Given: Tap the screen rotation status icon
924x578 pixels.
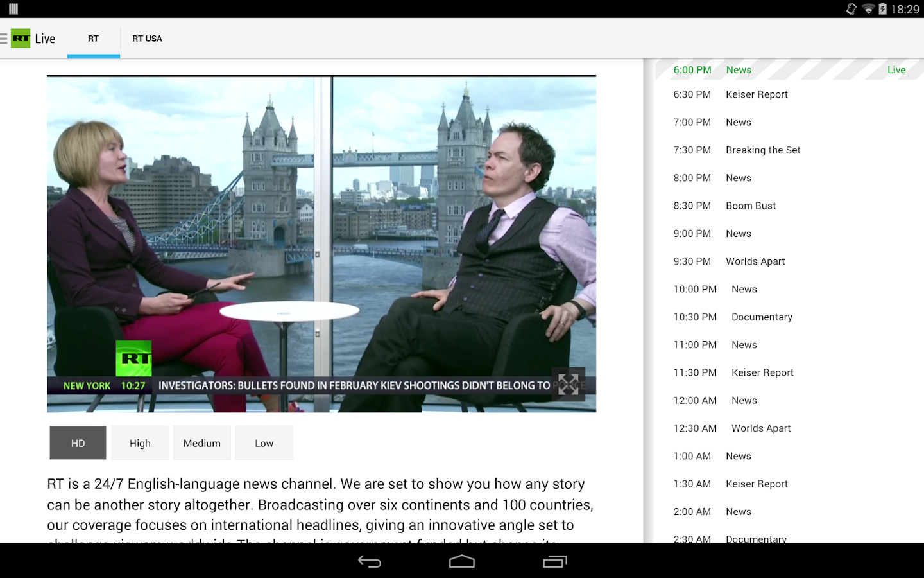Looking at the screenshot, I should tap(851, 9).
